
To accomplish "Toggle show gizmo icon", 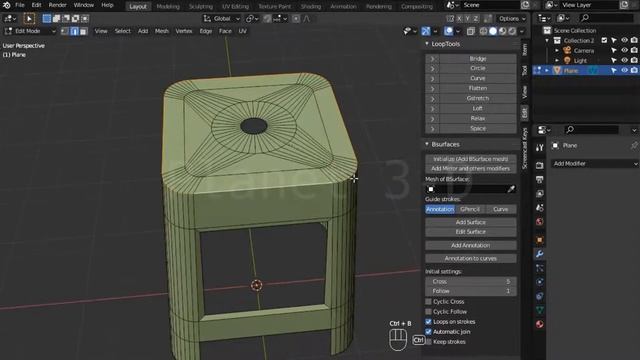I will (x=426, y=31).
